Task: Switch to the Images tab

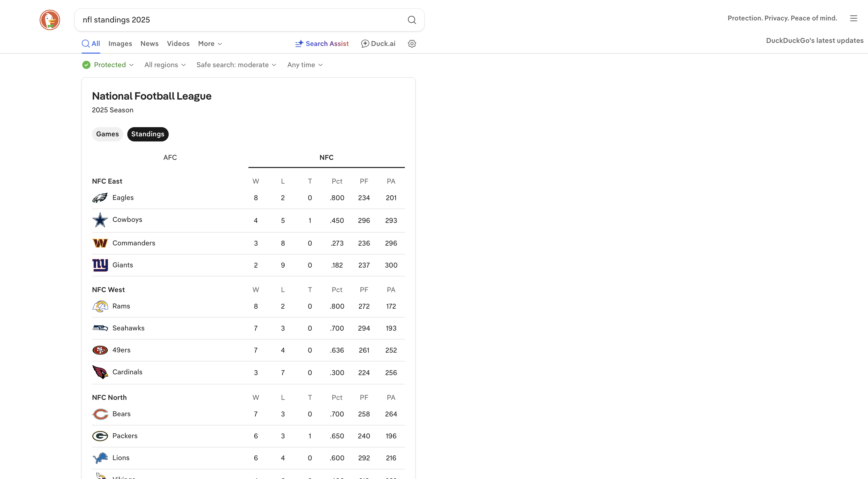Action: coord(120,43)
